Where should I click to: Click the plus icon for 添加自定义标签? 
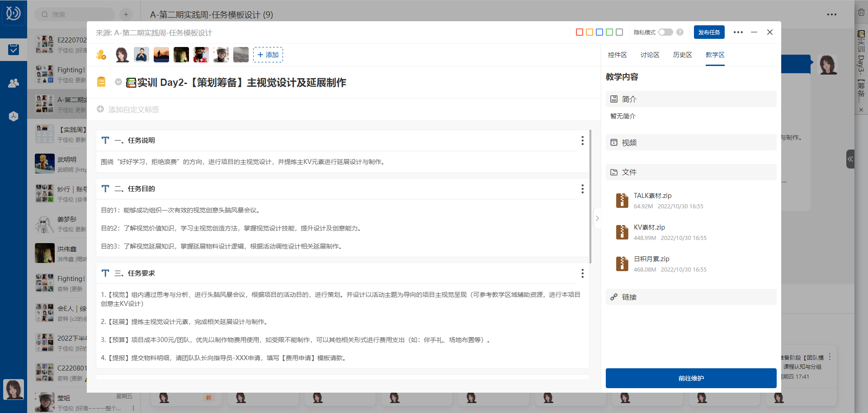click(x=100, y=109)
